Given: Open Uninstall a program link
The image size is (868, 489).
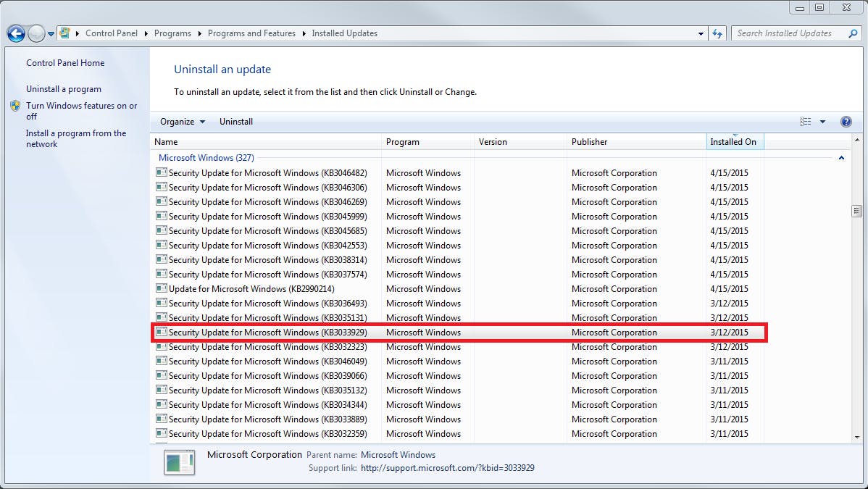Looking at the screenshot, I should (64, 88).
